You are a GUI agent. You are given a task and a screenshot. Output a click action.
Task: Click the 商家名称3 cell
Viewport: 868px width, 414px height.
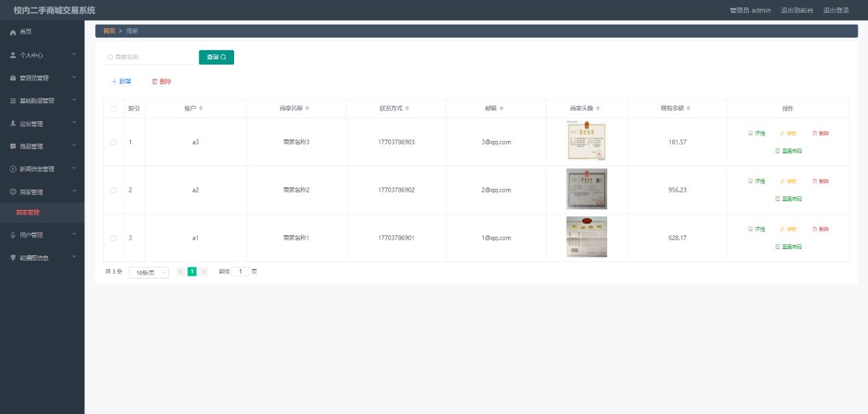(x=296, y=142)
